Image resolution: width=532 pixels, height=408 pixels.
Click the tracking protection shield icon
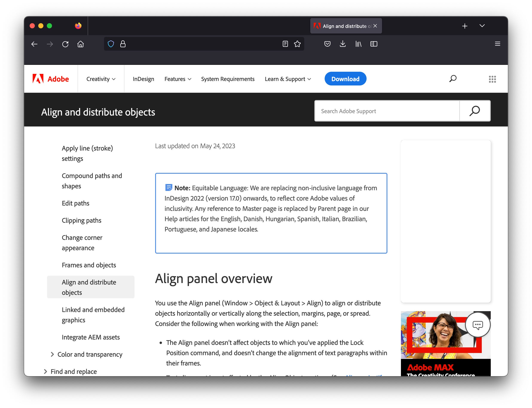(111, 44)
